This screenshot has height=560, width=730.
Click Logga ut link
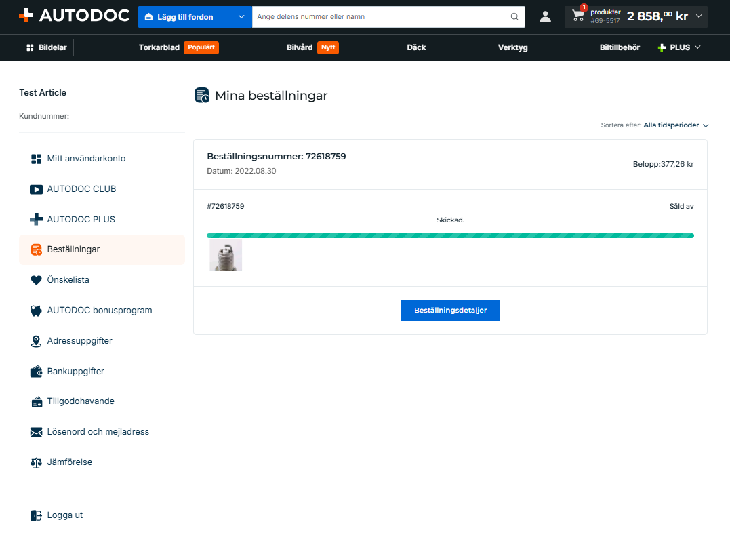64,515
